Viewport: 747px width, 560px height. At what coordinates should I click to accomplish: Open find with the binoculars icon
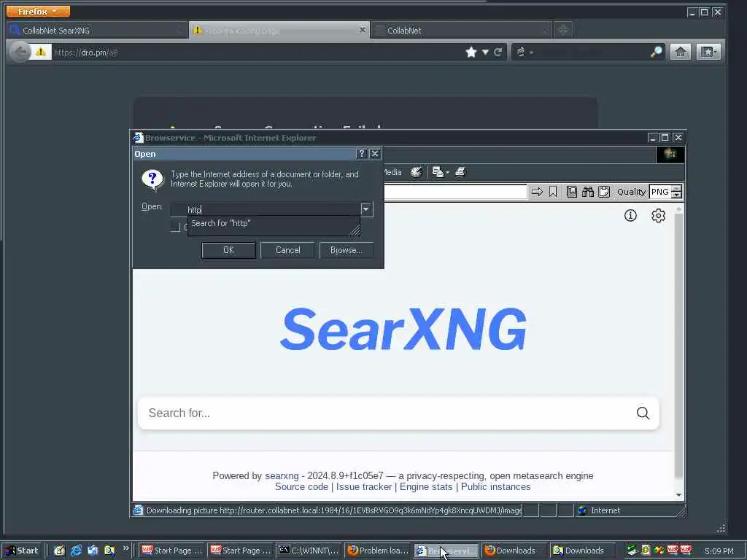coord(588,192)
